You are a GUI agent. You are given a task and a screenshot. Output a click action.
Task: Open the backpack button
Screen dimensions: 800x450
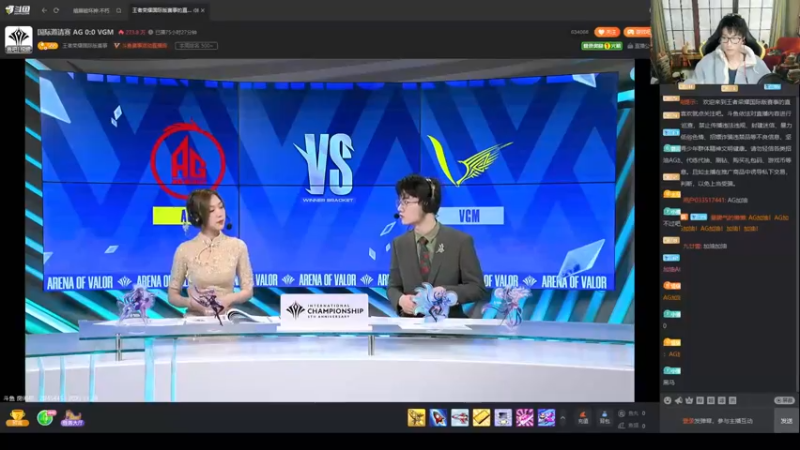[605, 418]
